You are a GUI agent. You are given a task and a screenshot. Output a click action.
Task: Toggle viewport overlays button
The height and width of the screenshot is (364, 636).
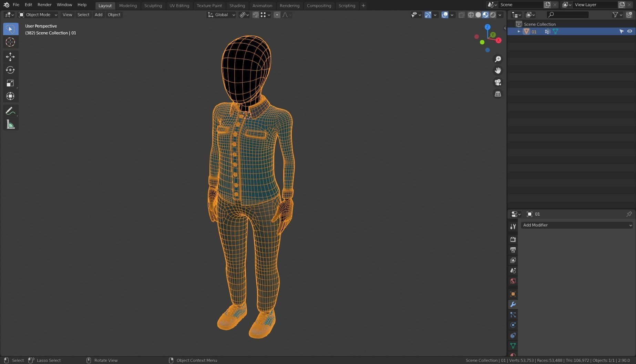[445, 15]
